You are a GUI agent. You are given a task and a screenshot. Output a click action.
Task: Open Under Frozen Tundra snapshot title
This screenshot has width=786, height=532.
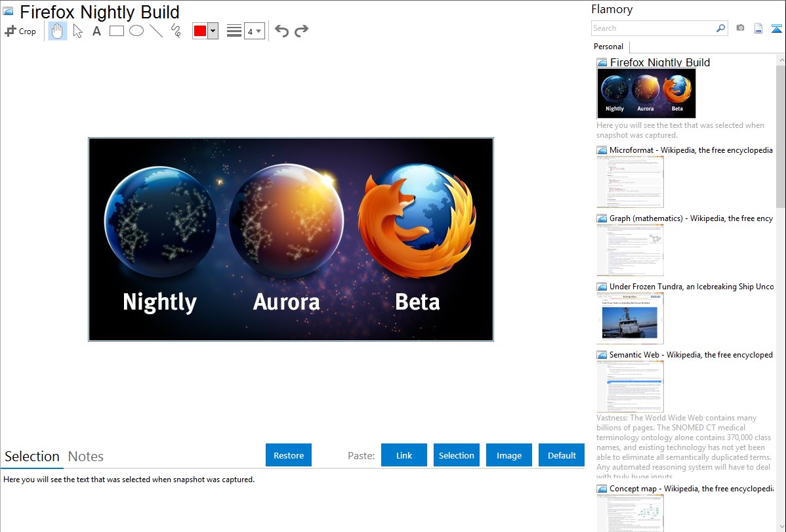(x=692, y=286)
